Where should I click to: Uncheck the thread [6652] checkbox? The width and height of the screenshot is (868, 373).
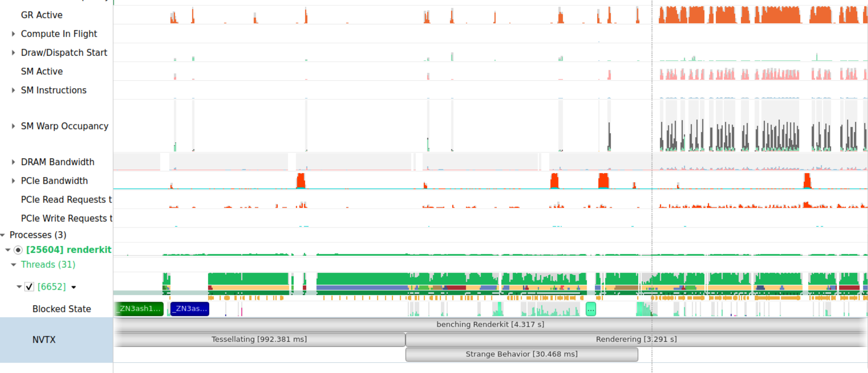click(29, 287)
